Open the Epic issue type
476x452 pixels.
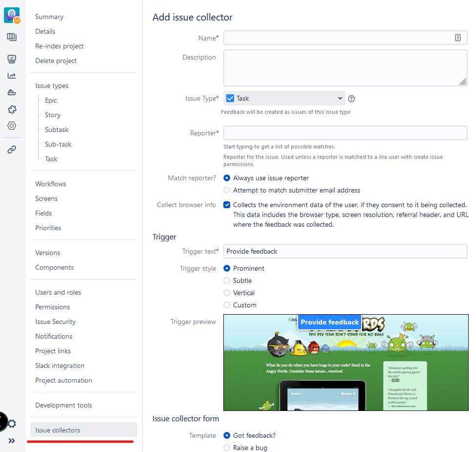(51, 100)
